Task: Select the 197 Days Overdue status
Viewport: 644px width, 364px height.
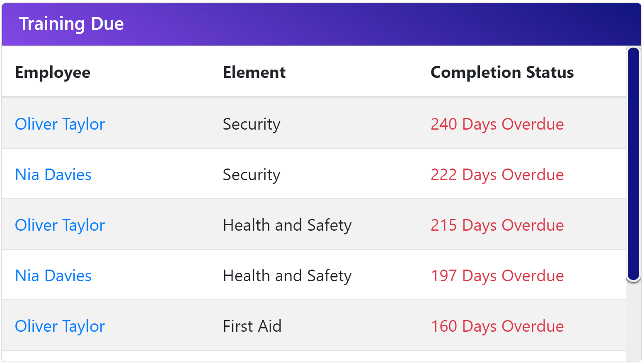Action: pyautogui.click(x=497, y=276)
